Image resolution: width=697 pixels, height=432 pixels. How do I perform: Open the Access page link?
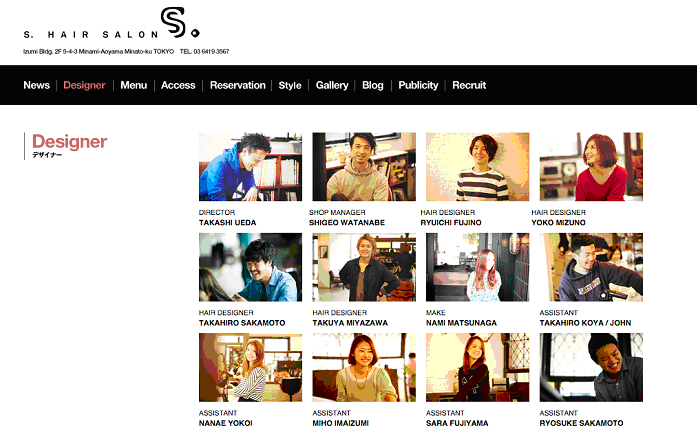(178, 86)
